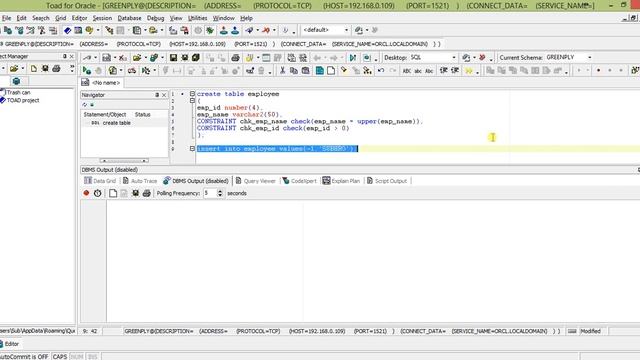
Task: Click printer icon in Project Manager toolbar
Action: coord(56,69)
